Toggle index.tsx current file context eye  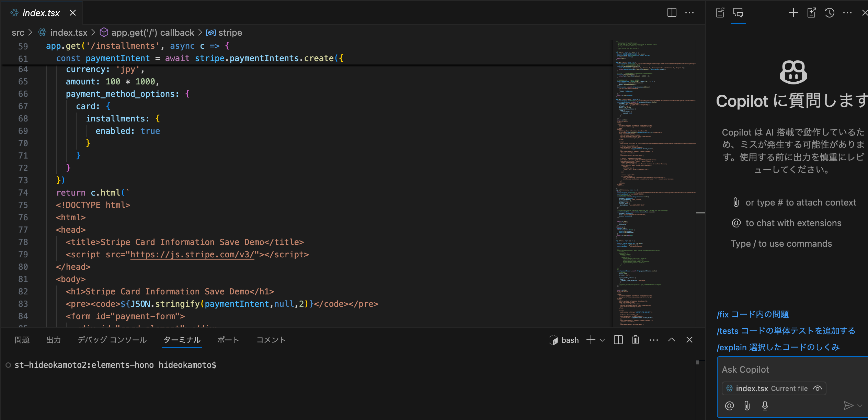click(x=818, y=388)
